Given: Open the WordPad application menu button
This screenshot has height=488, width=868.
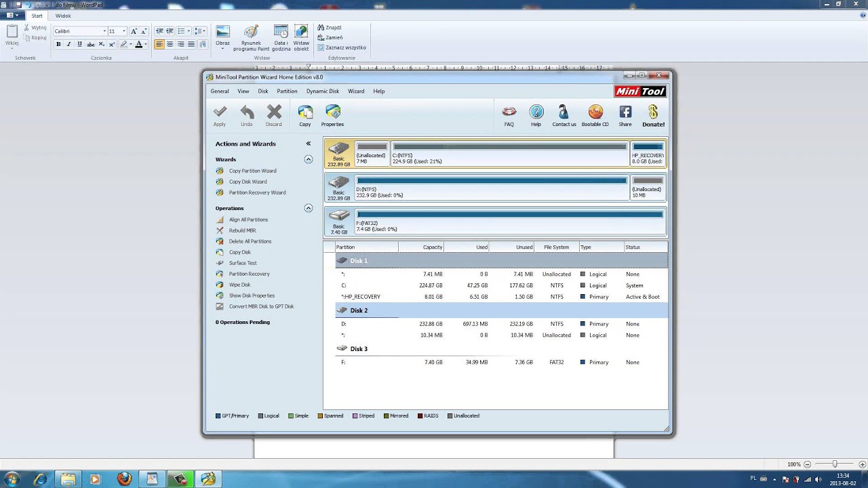Looking at the screenshot, I should (13, 16).
